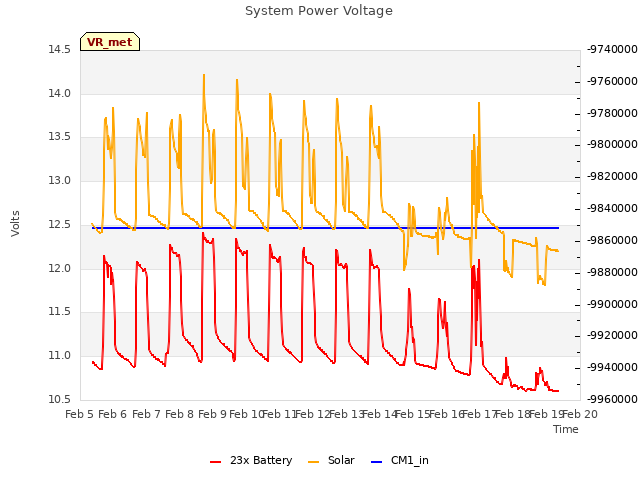This screenshot has height=480, width=640.
Task: Click the -9740000 right axis label
Action: pos(612,49)
